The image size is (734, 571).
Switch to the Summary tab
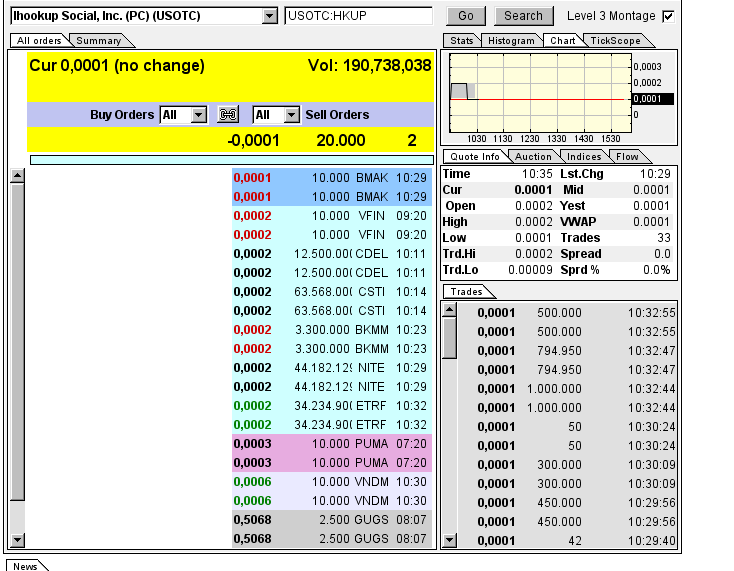[x=99, y=41]
